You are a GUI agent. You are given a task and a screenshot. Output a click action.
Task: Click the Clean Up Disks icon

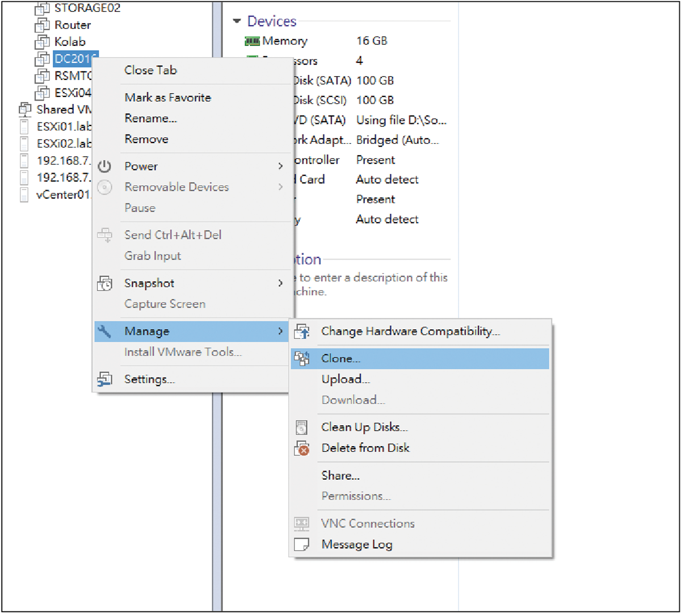tap(302, 428)
